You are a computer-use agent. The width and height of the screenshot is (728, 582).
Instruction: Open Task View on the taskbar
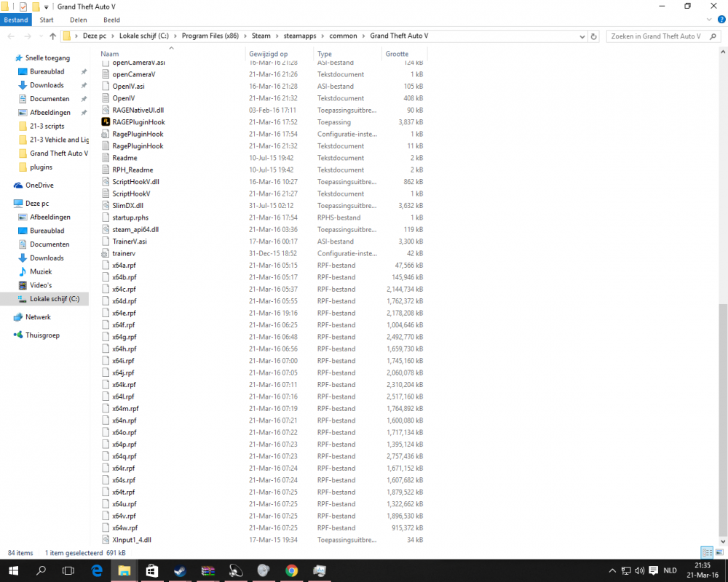click(x=68, y=570)
